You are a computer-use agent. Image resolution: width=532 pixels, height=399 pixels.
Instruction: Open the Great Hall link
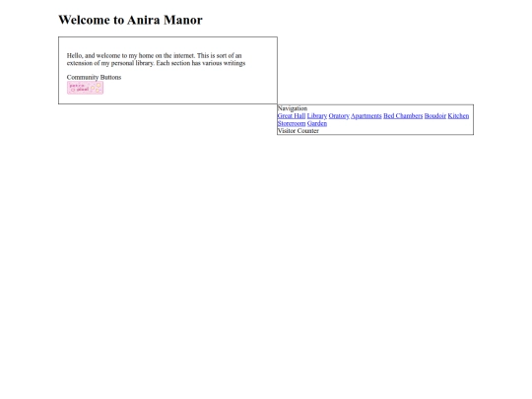291,116
